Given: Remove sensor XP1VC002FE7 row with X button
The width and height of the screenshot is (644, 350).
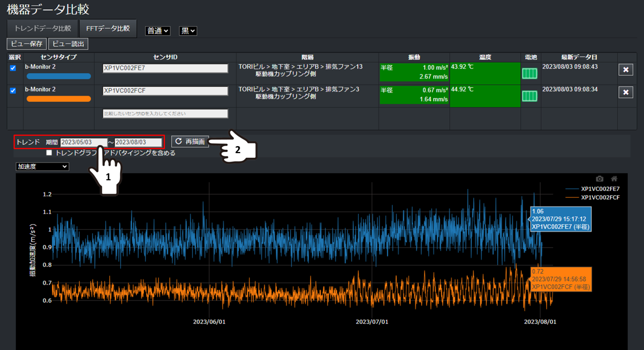Looking at the screenshot, I should point(626,69).
